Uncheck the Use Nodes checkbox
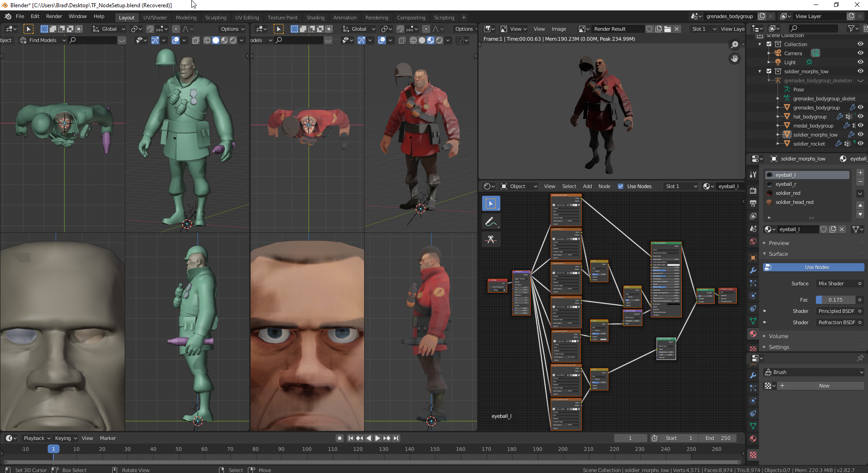This screenshot has width=868, height=473. click(621, 186)
